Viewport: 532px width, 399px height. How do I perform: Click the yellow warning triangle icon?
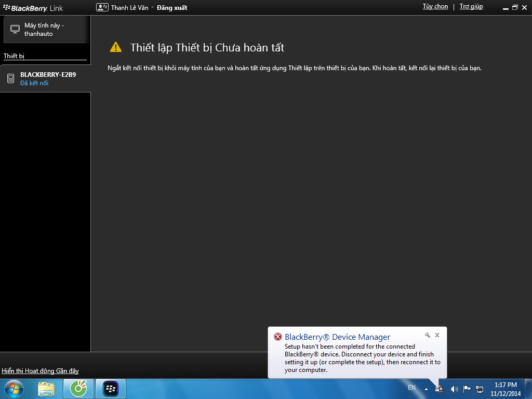pyautogui.click(x=115, y=47)
